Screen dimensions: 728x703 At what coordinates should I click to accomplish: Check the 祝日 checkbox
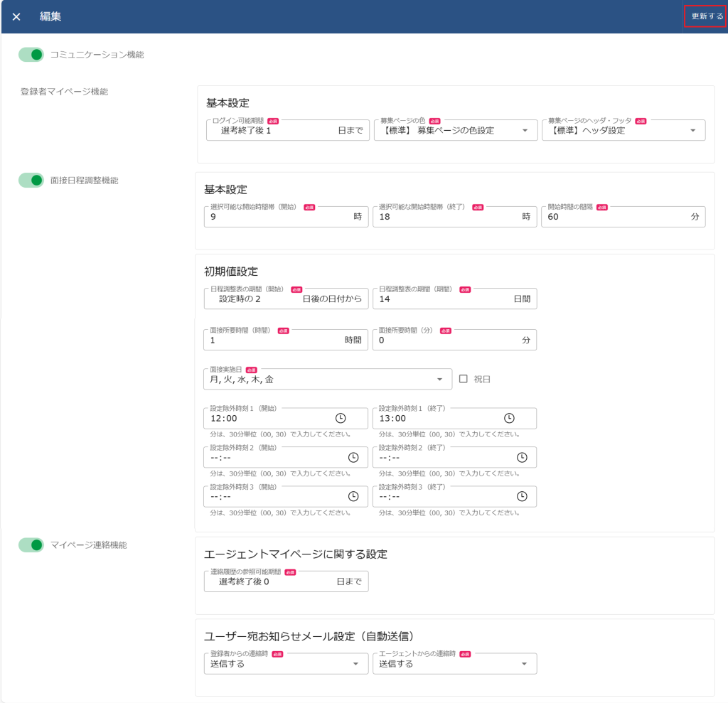(464, 379)
